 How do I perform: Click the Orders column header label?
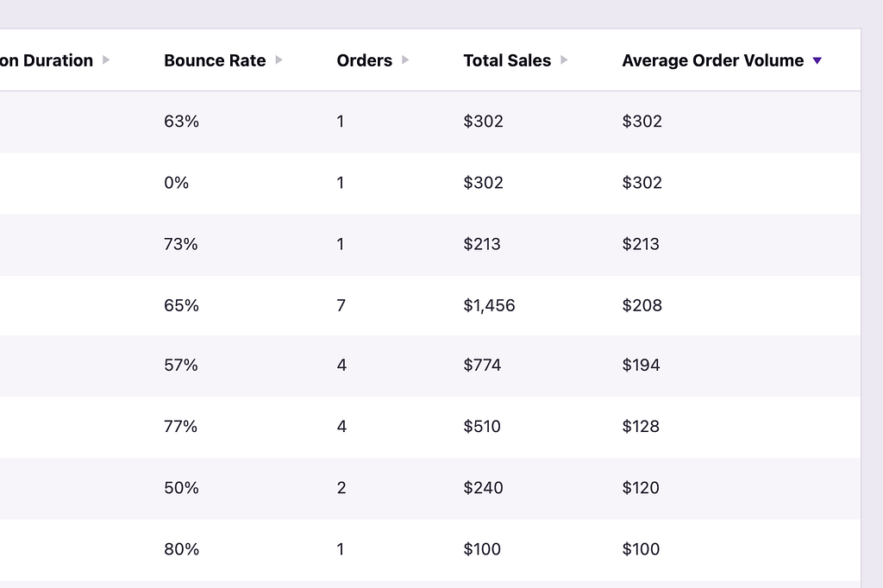(x=364, y=60)
